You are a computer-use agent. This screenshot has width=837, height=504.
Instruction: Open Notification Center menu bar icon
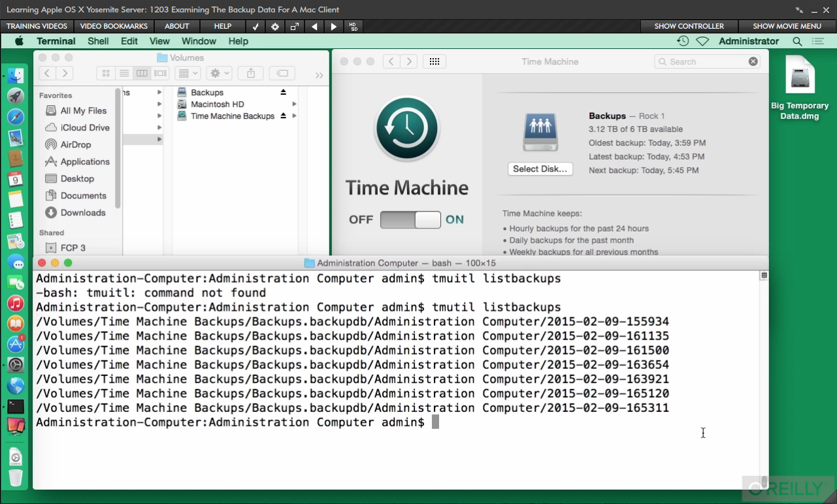tap(817, 41)
